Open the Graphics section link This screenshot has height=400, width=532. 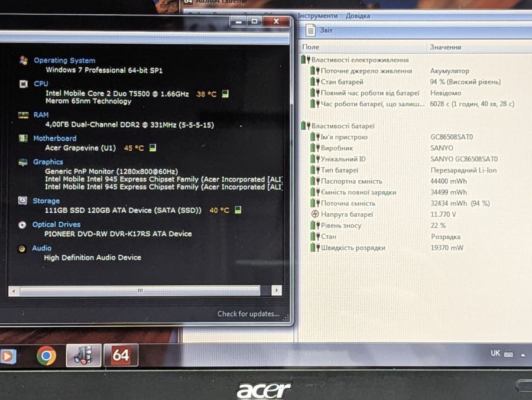(48, 162)
